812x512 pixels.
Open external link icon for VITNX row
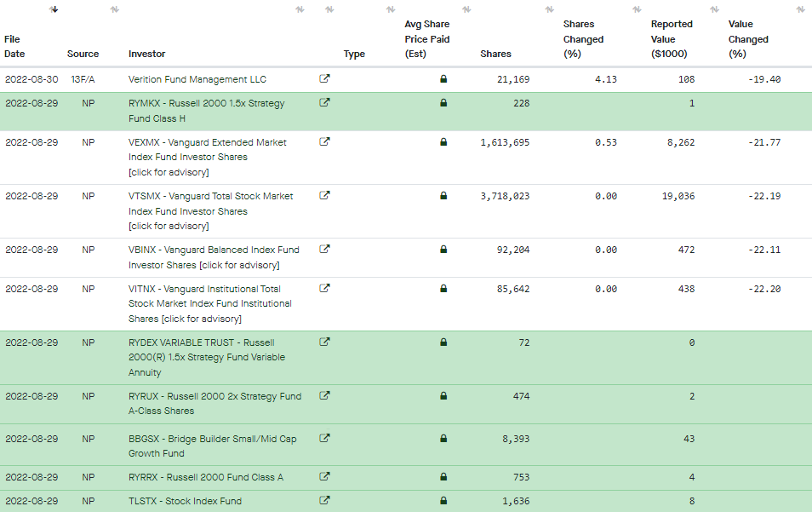324,288
